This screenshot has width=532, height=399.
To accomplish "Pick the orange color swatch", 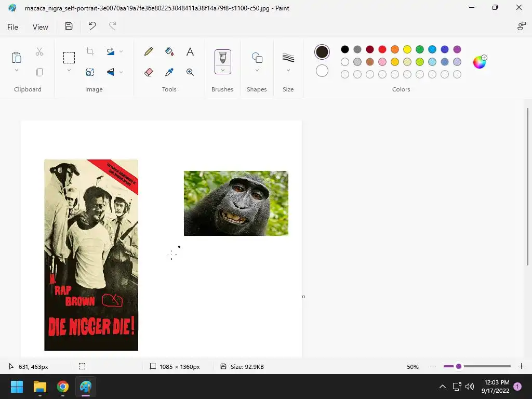I will pyautogui.click(x=395, y=49).
